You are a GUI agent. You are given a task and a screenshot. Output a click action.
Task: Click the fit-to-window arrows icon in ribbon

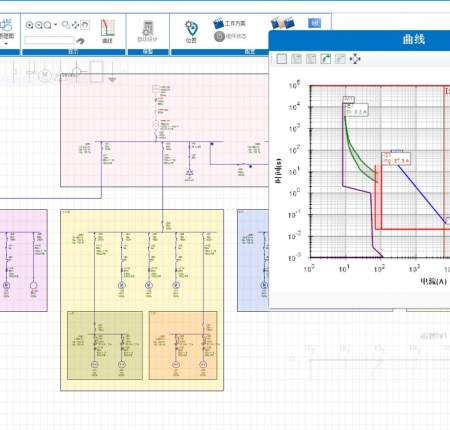click(x=75, y=25)
